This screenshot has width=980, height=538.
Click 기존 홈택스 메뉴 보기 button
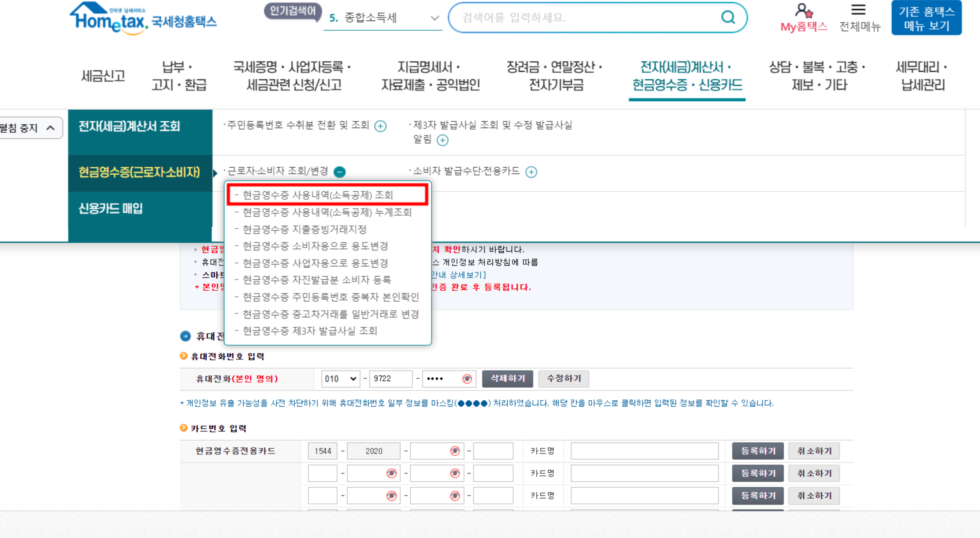pyautogui.click(x=926, y=18)
